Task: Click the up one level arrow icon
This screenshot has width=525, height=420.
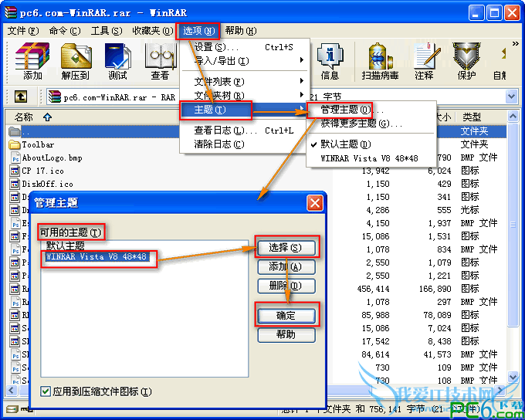Action: [x=21, y=97]
